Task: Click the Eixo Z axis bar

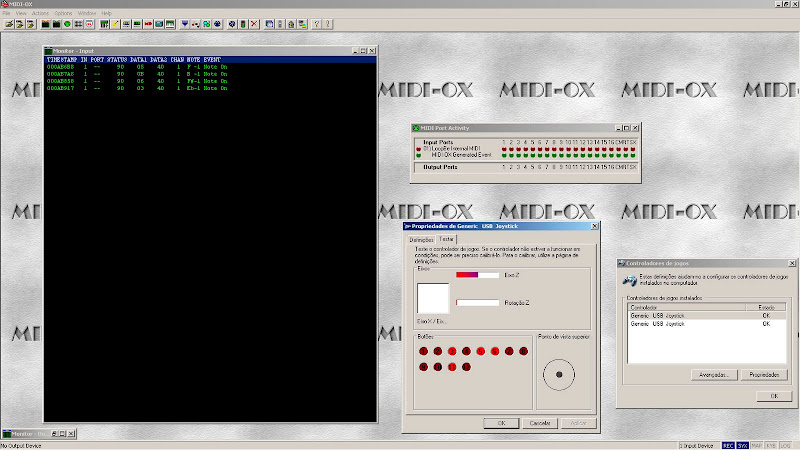Action: pyautogui.click(x=478, y=275)
